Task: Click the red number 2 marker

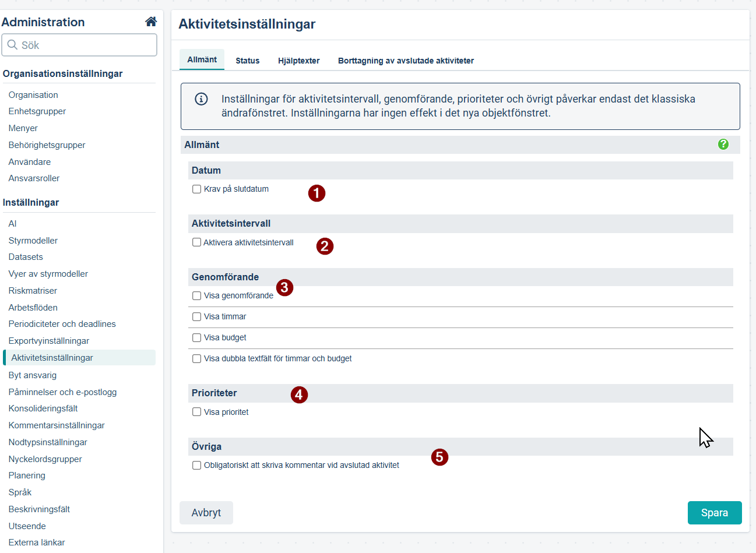Action: (325, 246)
